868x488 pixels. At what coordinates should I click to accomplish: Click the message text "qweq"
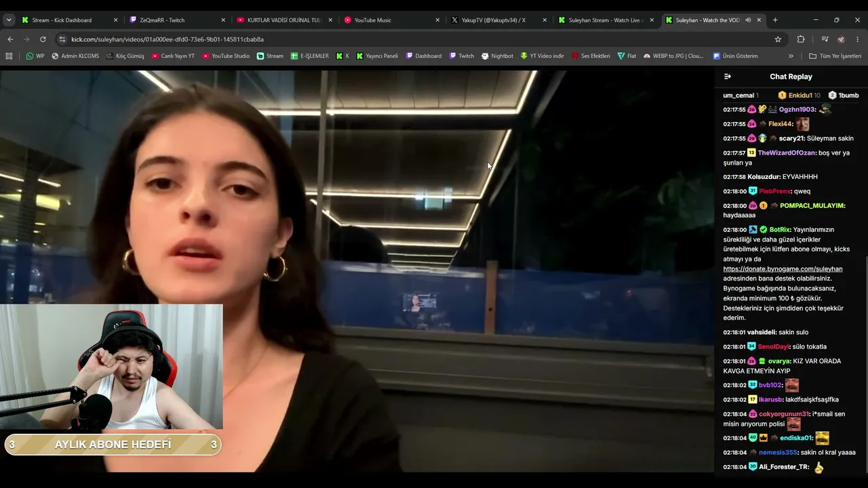(x=802, y=192)
